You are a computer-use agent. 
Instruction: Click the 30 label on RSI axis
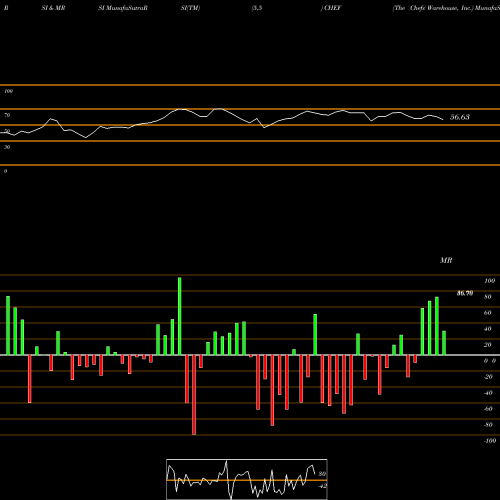point(7,147)
